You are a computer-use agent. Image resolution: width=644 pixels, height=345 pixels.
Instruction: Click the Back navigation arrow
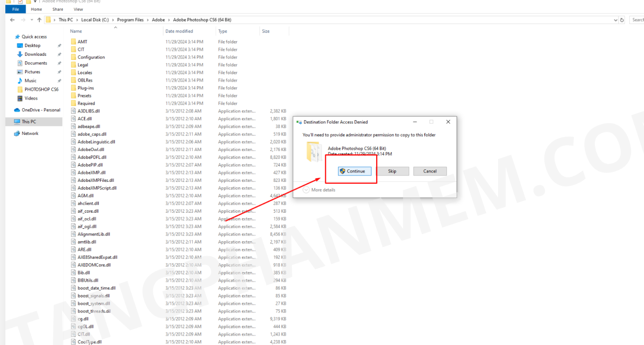pyautogui.click(x=12, y=20)
